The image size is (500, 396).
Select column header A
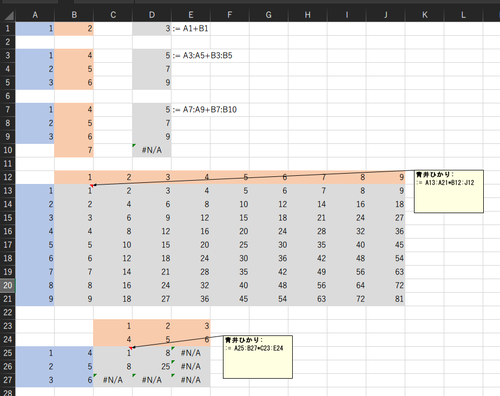35,15
